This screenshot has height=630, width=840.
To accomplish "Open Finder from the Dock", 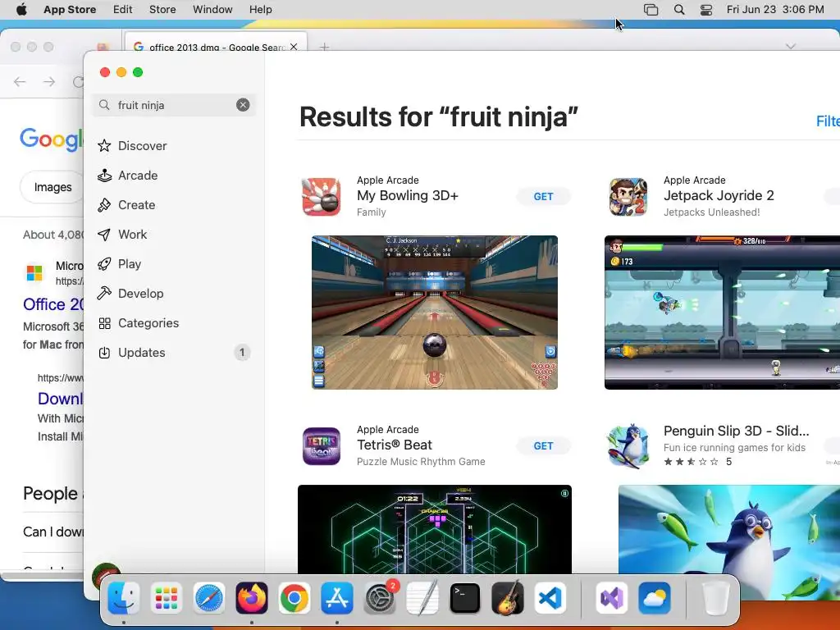I will (x=124, y=598).
